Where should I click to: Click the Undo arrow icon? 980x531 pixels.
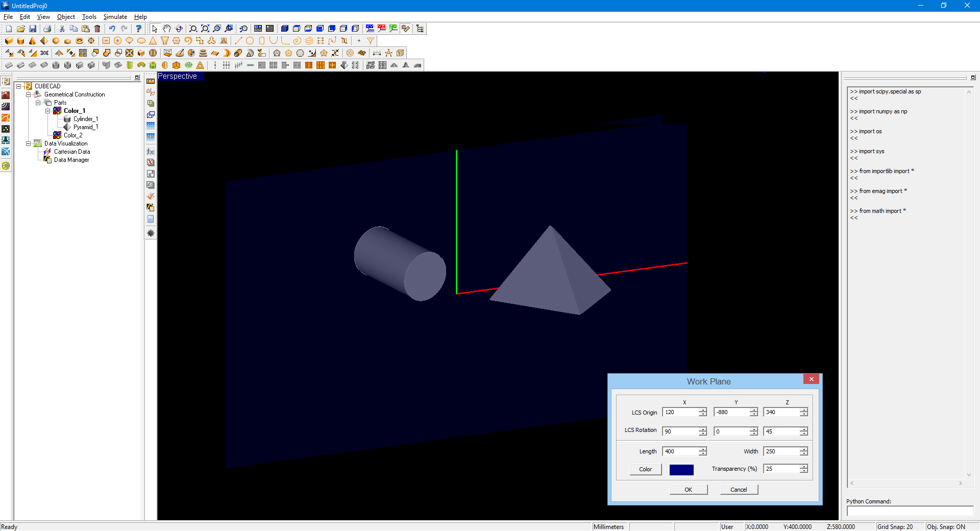[x=112, y=29]
